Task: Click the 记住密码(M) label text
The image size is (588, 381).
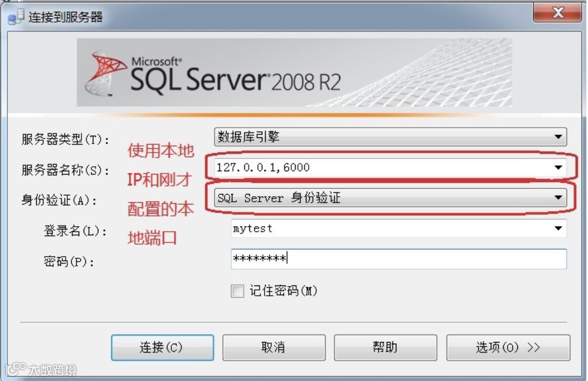Action: pyautogui.click(x=283, y=291)
